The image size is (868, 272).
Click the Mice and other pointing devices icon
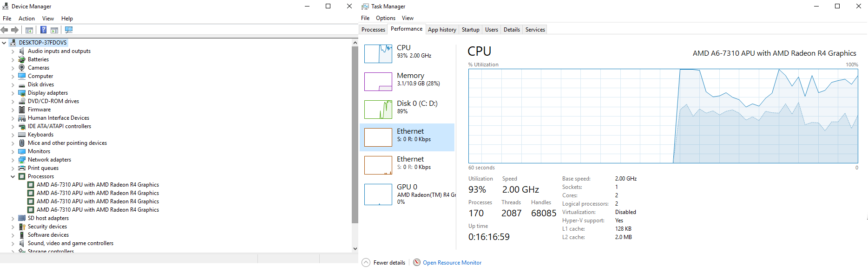tap(22, 143)
